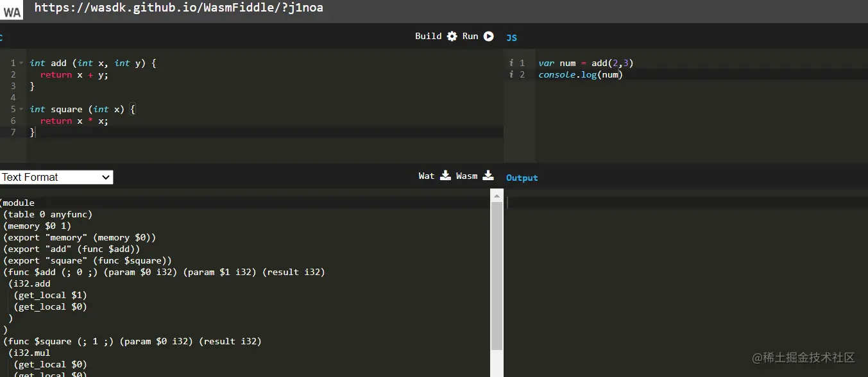868x377 pixels.
Task: Click info marker on JS line 2
Action: coord(511,74)
